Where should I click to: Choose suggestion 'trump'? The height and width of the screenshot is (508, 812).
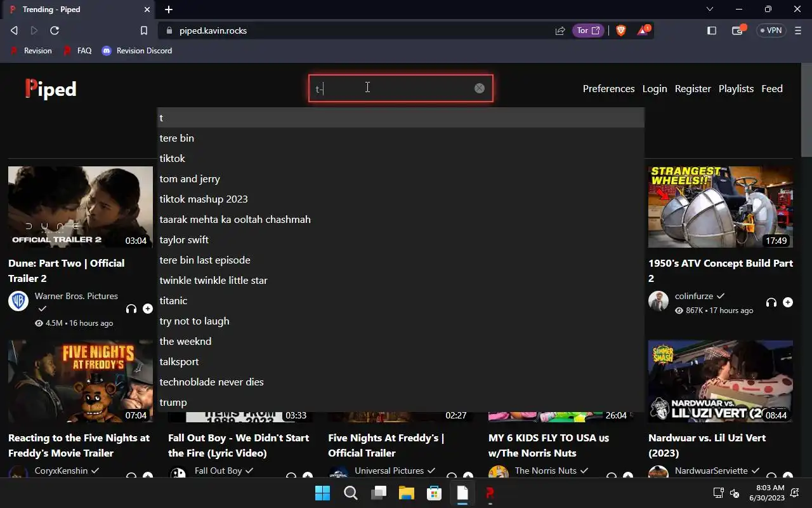click(x=401, y=402)
